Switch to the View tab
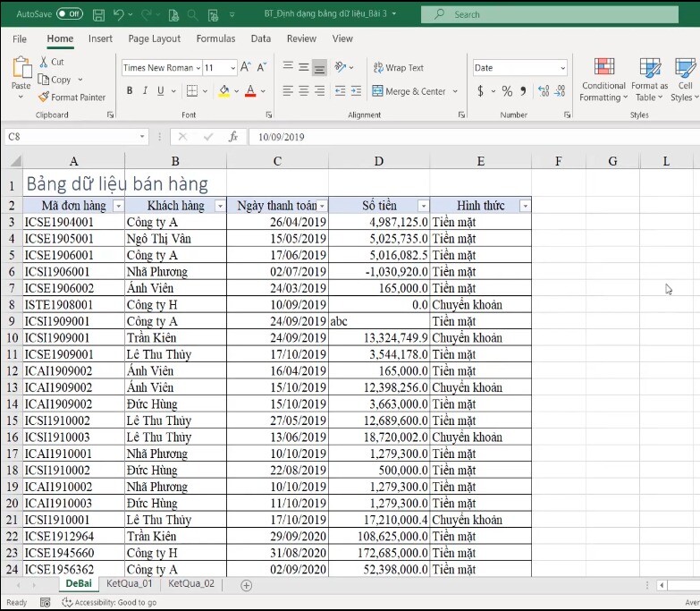The image size is (700, 611). tap(342, 38)
